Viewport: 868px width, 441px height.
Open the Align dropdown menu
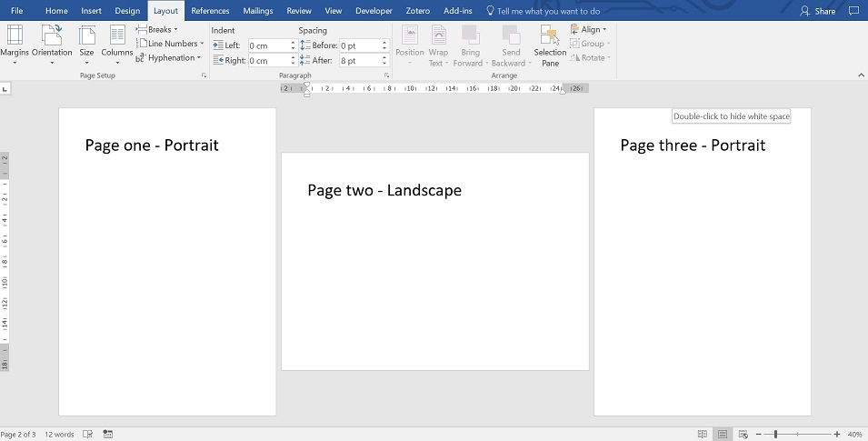click(589, 30)
